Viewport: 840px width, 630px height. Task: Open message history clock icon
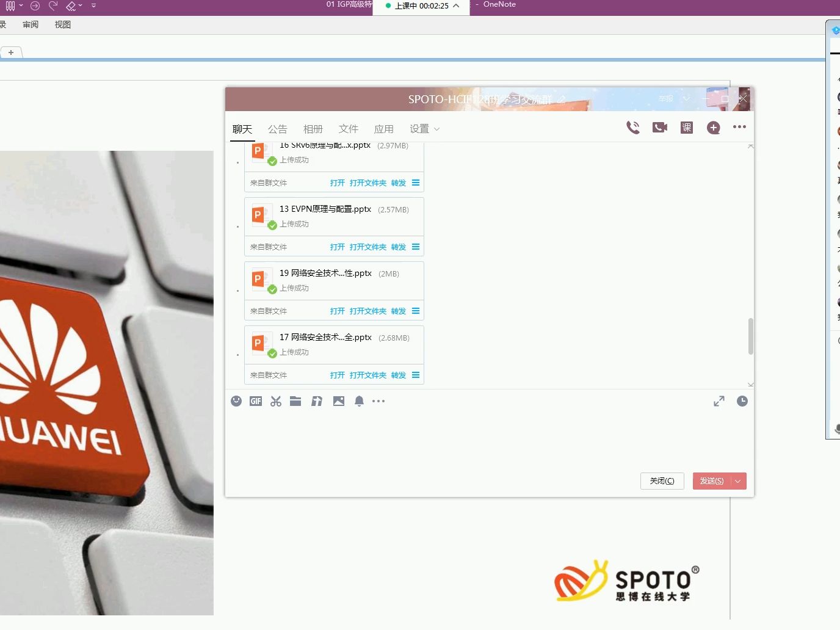(742, 401)
